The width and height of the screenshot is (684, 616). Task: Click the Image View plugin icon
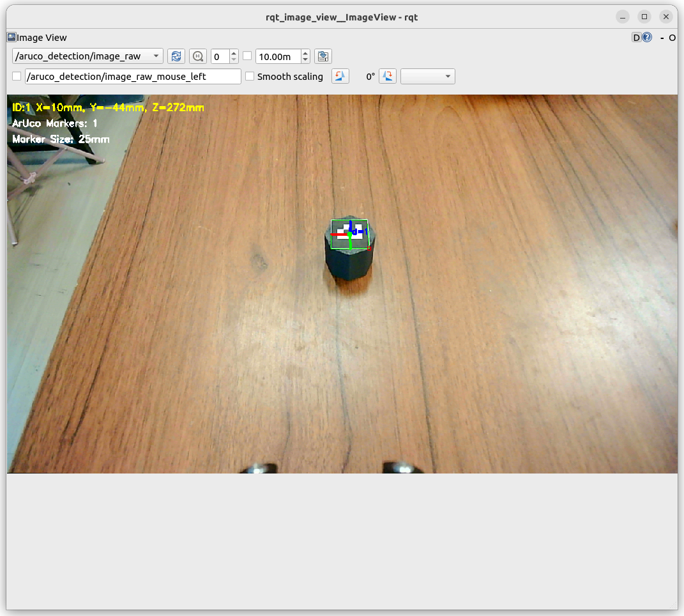tap(11, 37)
